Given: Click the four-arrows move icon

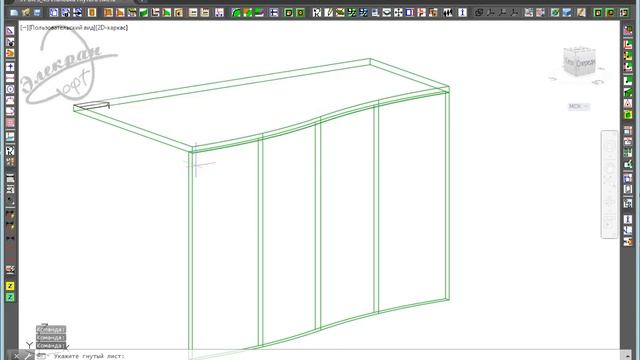Looking at the screenshot, I should pyautogui.click(x=398, y=13).
